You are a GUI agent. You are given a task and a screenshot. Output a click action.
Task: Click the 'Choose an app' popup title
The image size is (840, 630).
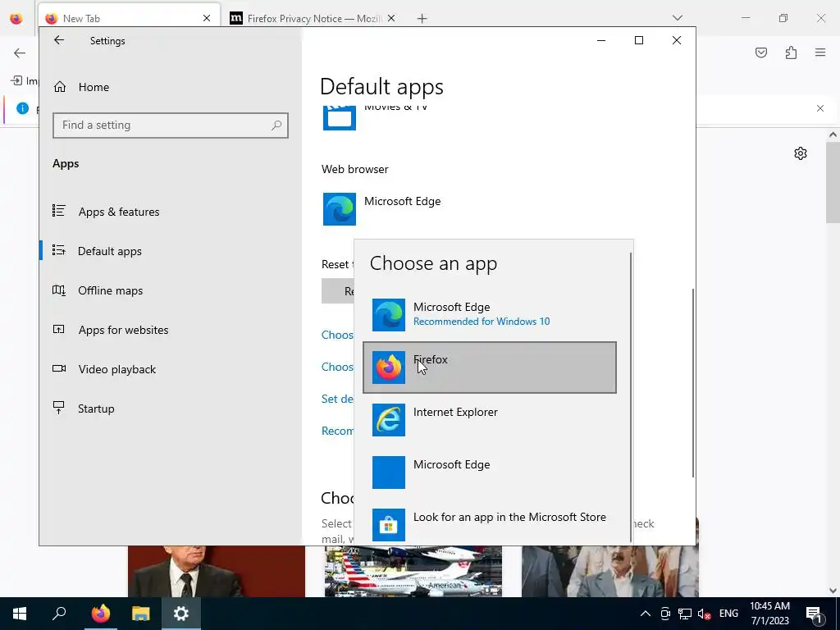433,263
